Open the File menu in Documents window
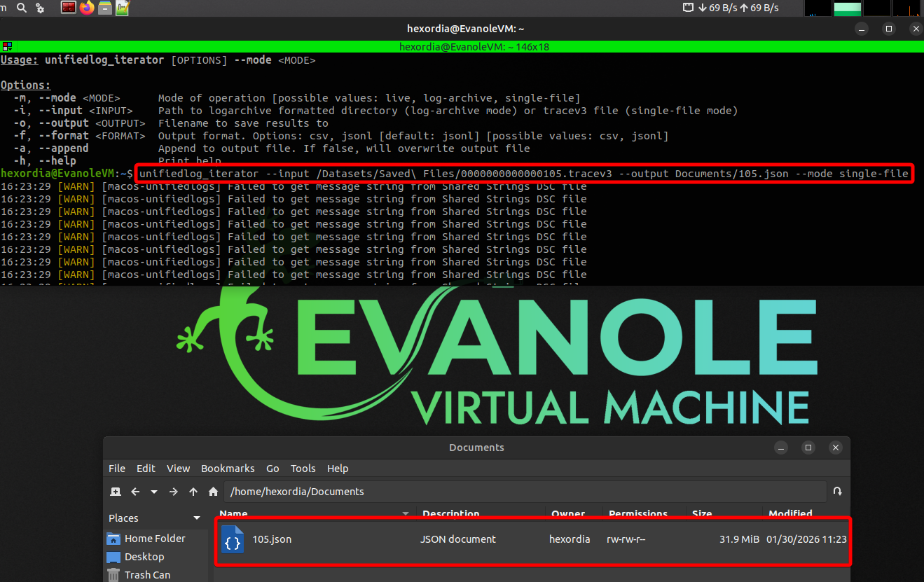Screen dimensions: 924x582 tap(117, 469)
